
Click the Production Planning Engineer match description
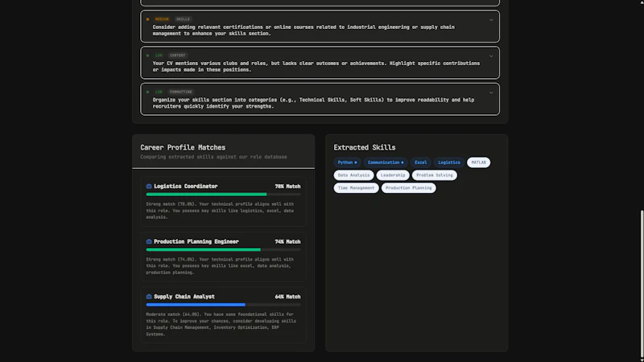tap(220, 266)
